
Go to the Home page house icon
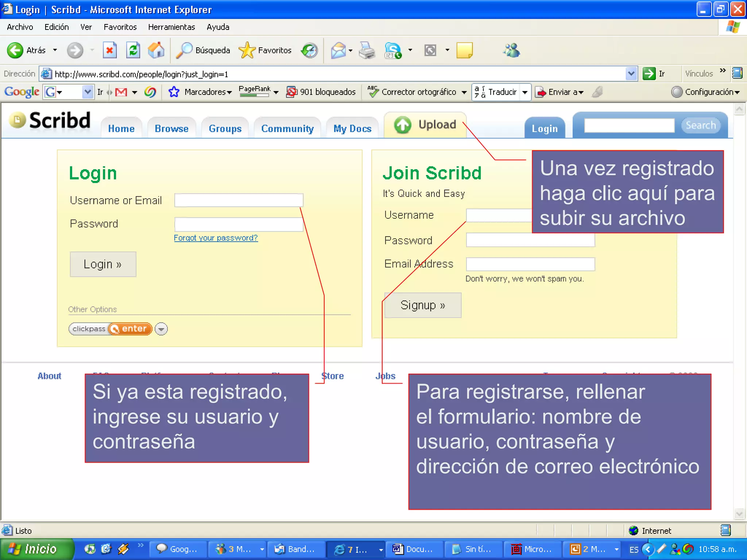point(156,50)
